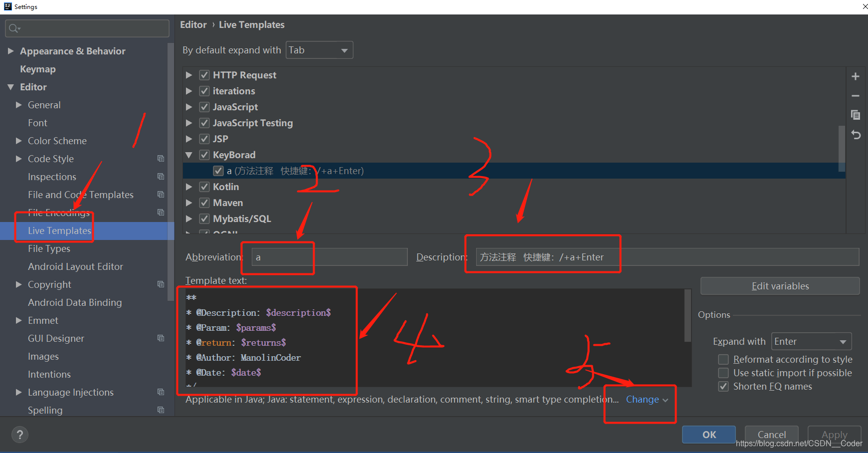This screenshot has width=868, height=453.
Task: Click project-level icon beside GUI Designer
Action: tap(161, 338)
